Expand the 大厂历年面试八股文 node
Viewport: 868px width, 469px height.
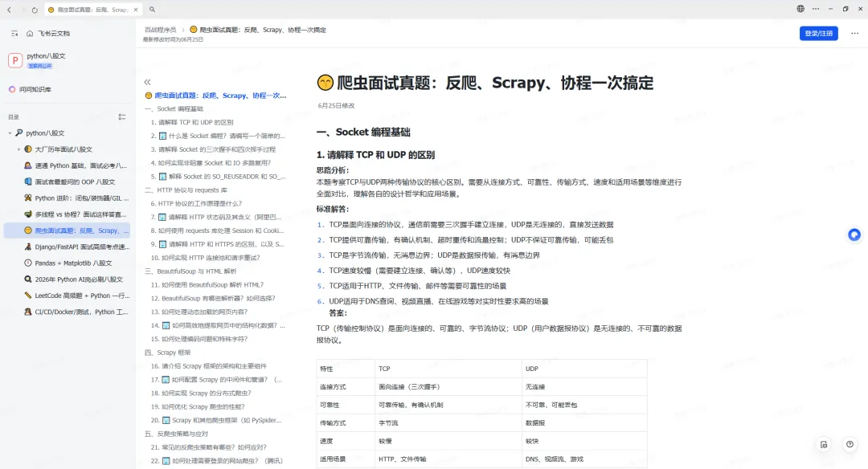(x=18, y=149)
